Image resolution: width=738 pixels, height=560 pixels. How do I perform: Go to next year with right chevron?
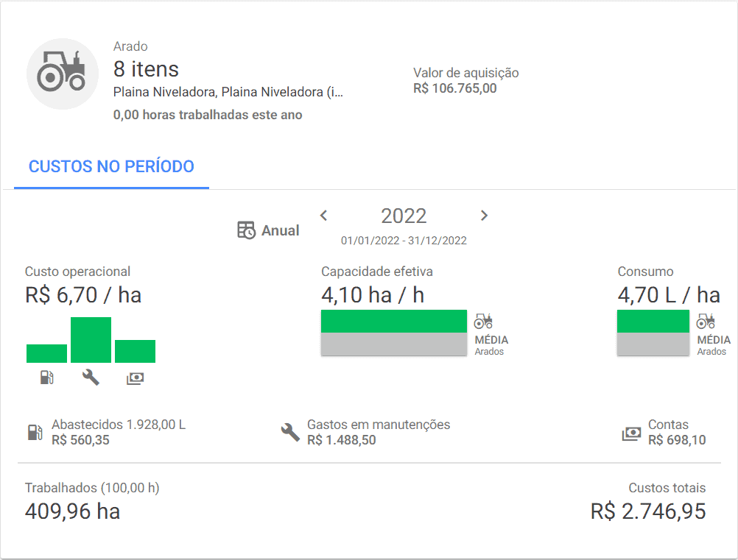pos(484,216)
